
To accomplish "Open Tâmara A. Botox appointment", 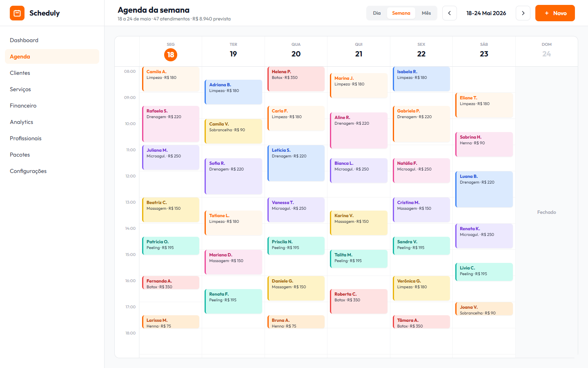I will (x=421, y=322).
